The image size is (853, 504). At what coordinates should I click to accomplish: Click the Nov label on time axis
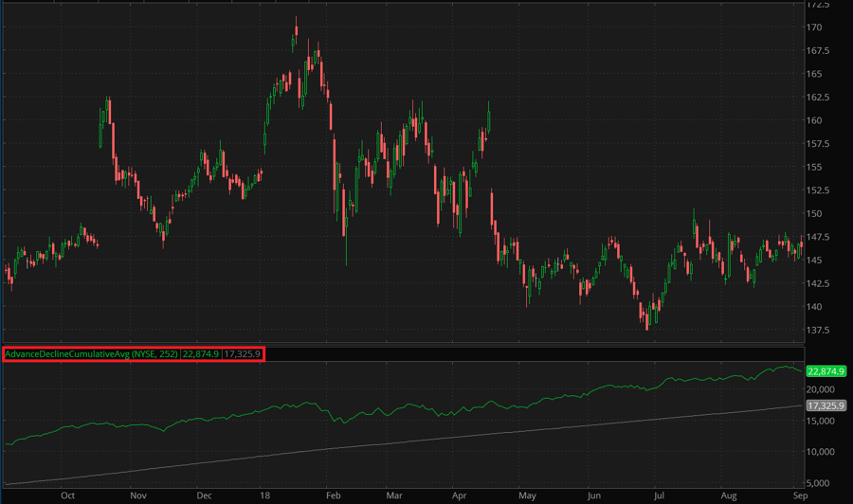137,495
